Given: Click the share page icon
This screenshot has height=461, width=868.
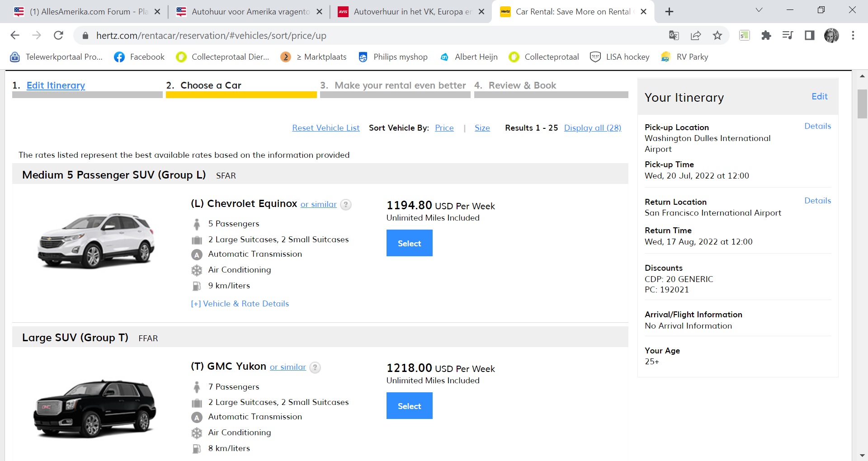Looking at the screenshot, I should [696, 35].
